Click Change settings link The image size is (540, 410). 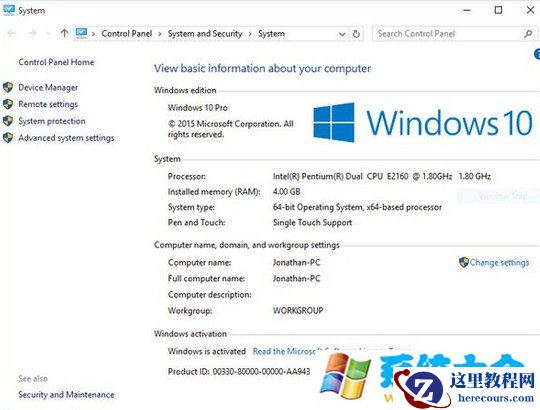[499, 263]
